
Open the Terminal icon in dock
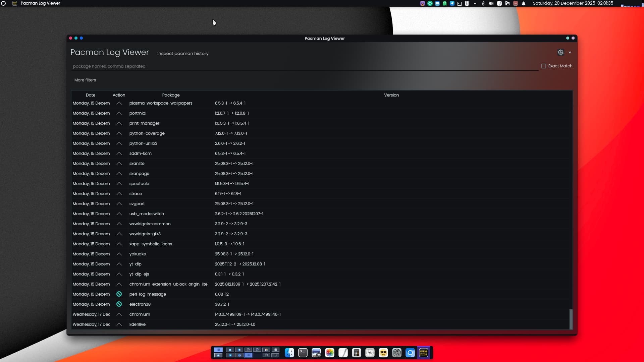pos(303,353)
